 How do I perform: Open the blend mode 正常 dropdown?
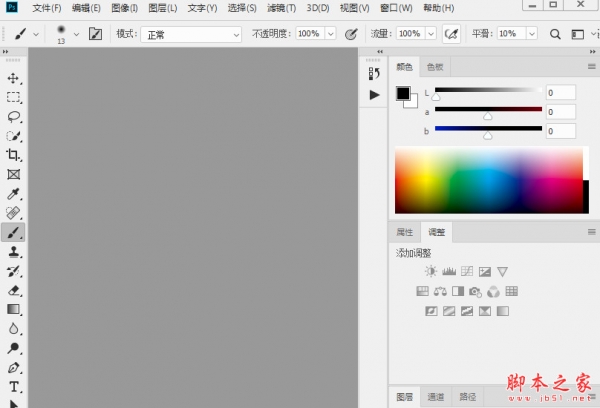[x=192, y=34]
